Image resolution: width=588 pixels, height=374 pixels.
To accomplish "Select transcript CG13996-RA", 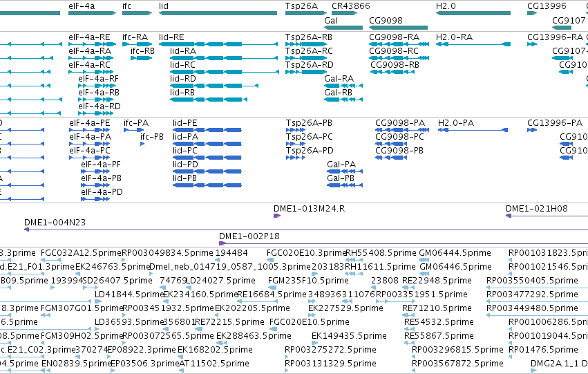I will click(x=555, y=37).
